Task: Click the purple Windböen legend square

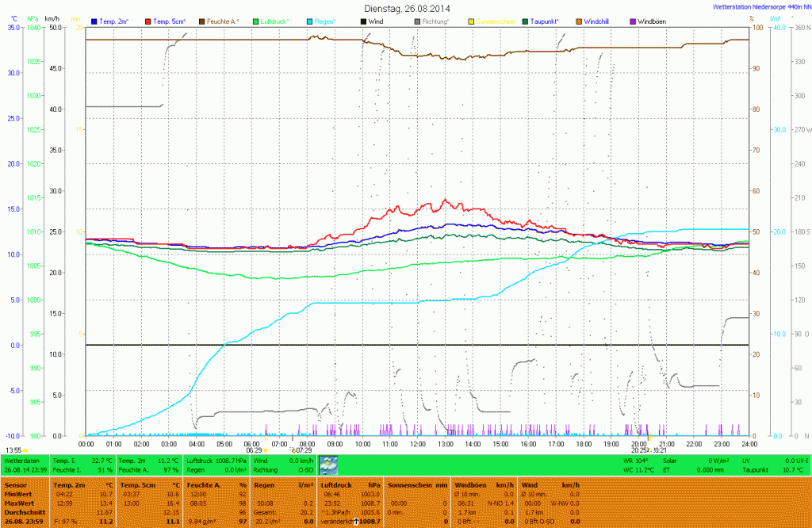Action: point(633,21)
